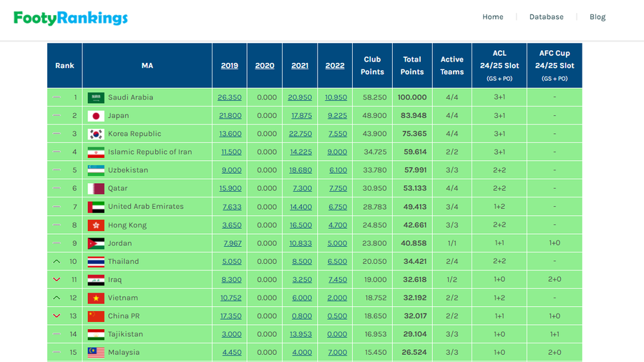Click the Qatar flag icon
Image resolution: width=644 pixels, height=362 pixels.
[96, 189]
